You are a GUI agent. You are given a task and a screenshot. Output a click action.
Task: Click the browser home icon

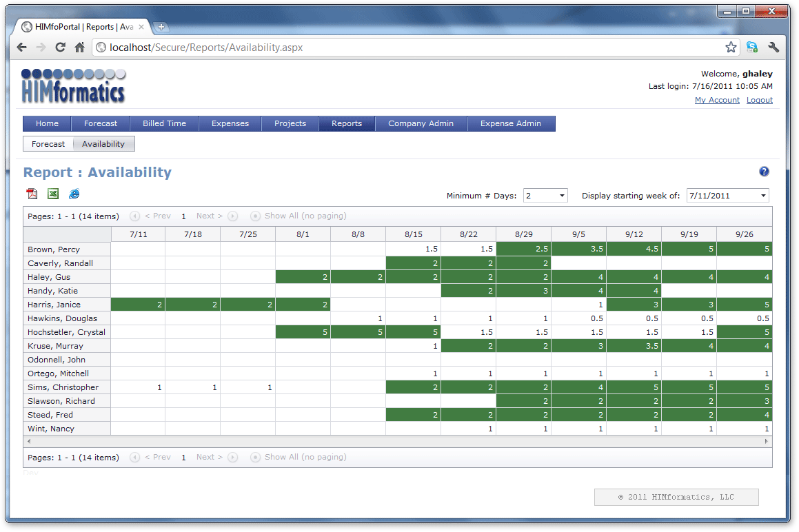pos(80,48)
